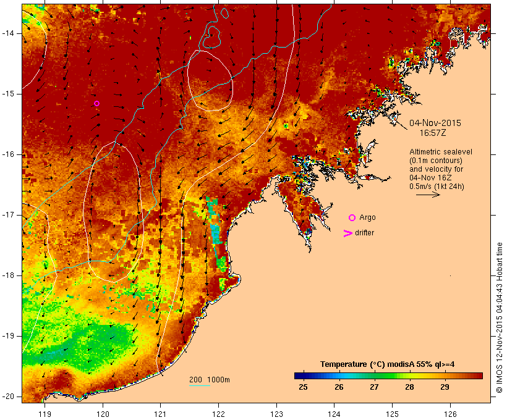Click latitude axis label -19
The image size is (507, 420).
point(8,336)
